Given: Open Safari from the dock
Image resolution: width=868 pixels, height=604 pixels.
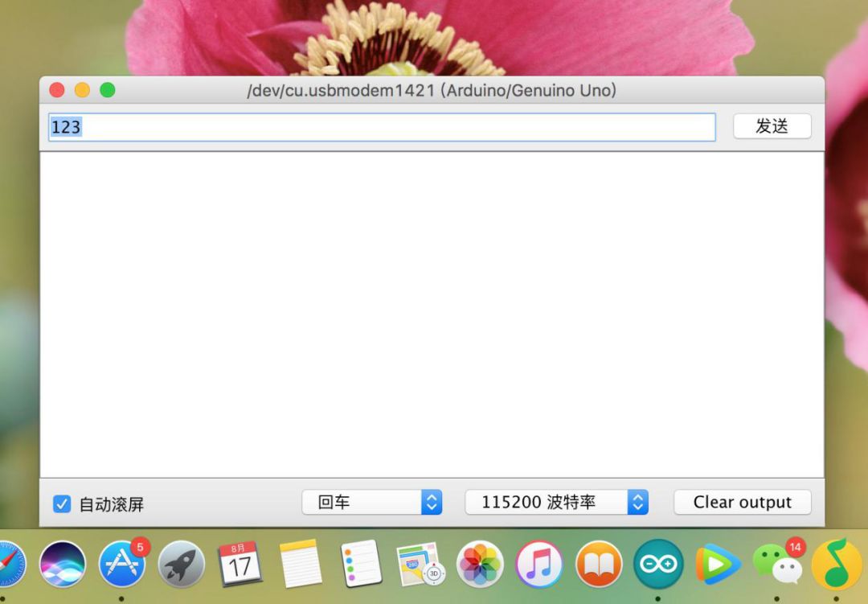Looking at the screenshot, I should (11, 564).
